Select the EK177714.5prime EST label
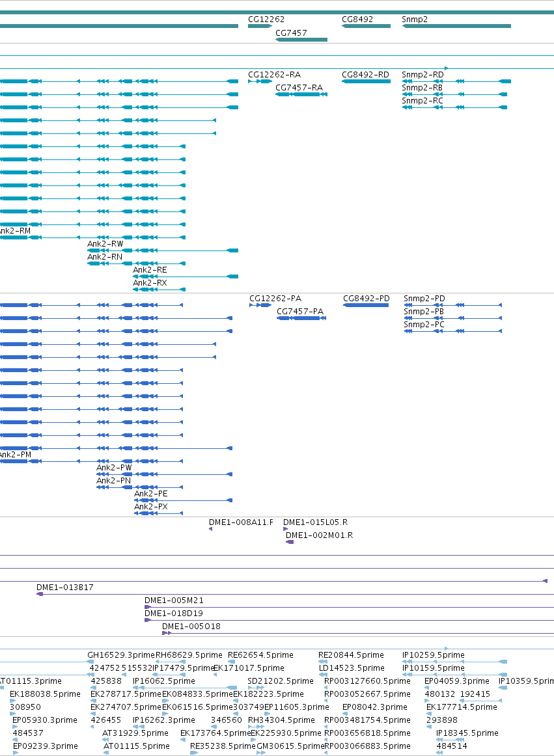 pos(462,707)
